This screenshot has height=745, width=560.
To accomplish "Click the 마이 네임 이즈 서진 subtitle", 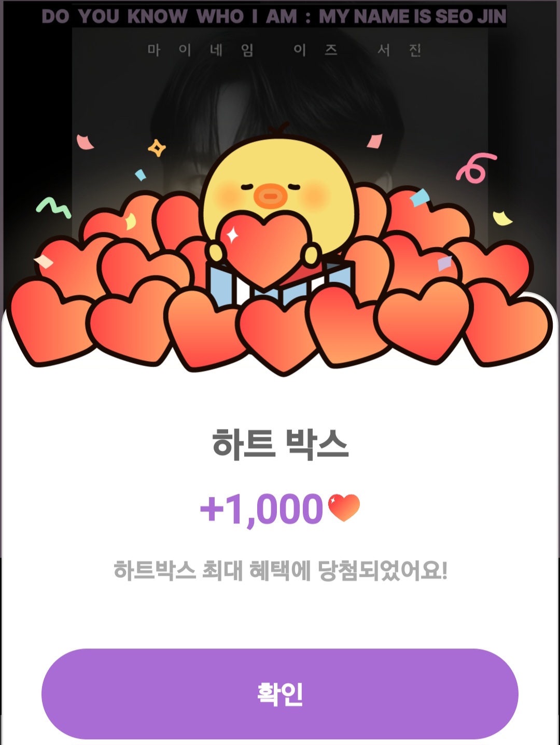I will point(284,50).
